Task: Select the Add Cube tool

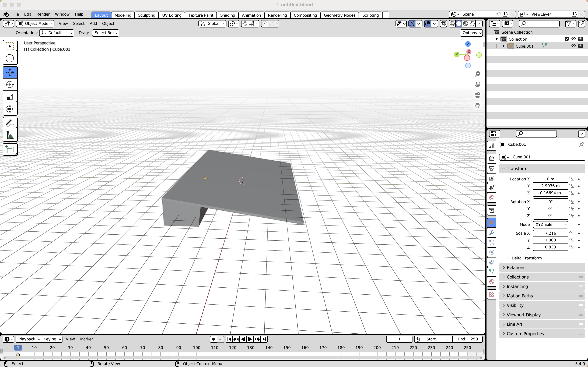Action: [x=10, y=150]
